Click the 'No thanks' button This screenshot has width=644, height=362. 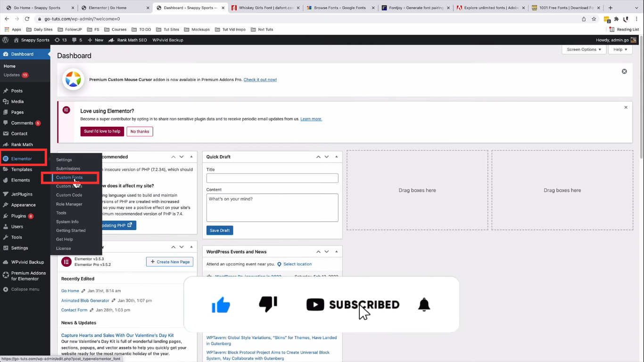[140, 132]
